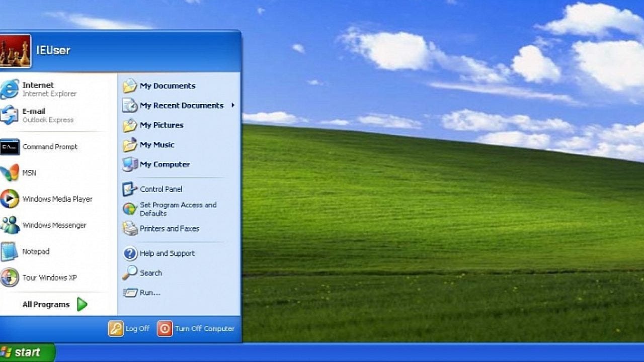This screenshot has height=362, width=644.
Task: Choose Command Prompt text entry
Action: tap(50, 147)
